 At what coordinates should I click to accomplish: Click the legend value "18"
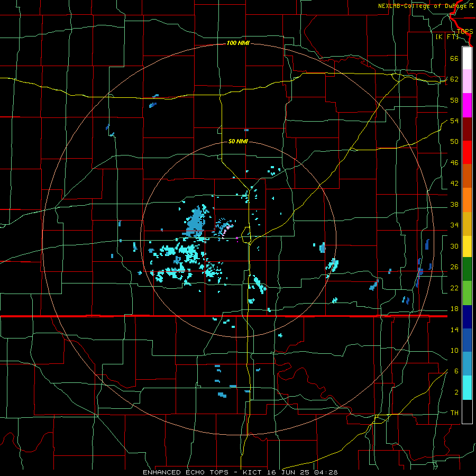coord(454,309)
